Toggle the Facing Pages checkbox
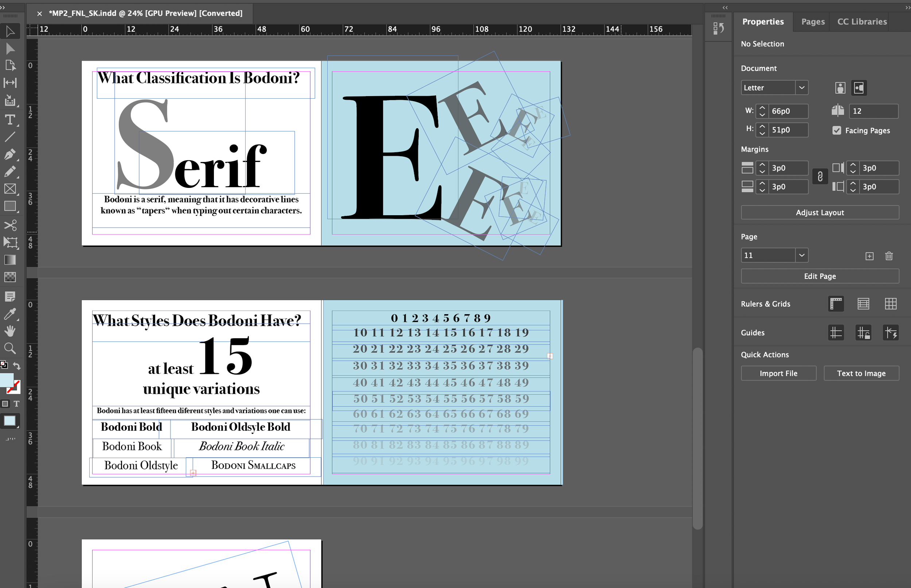 837,131
